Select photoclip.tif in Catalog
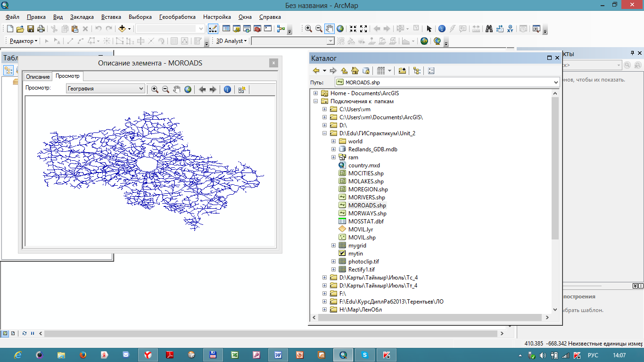The width and height of the screenshot is (644, 362). (363, 262)
